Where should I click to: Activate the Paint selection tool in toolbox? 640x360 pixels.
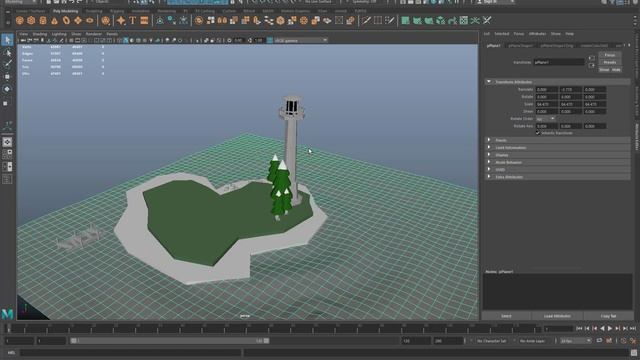(x=7, y=64)
